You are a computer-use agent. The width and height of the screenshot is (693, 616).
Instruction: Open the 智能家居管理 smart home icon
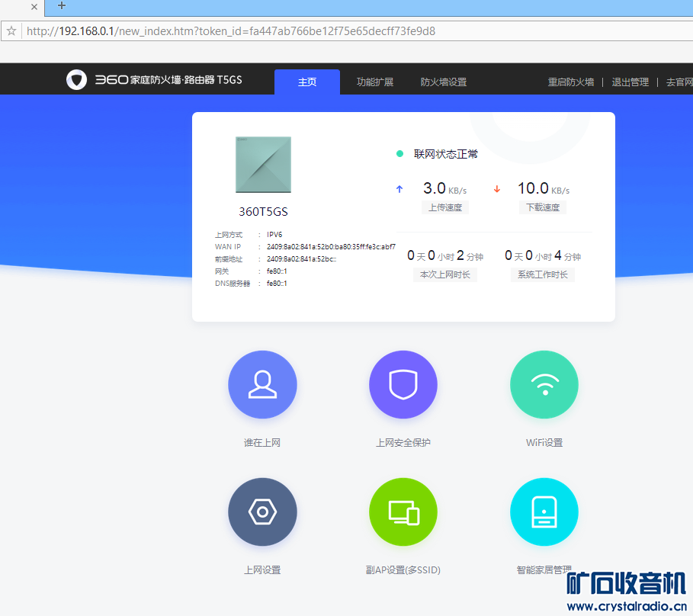click(544, 512)
